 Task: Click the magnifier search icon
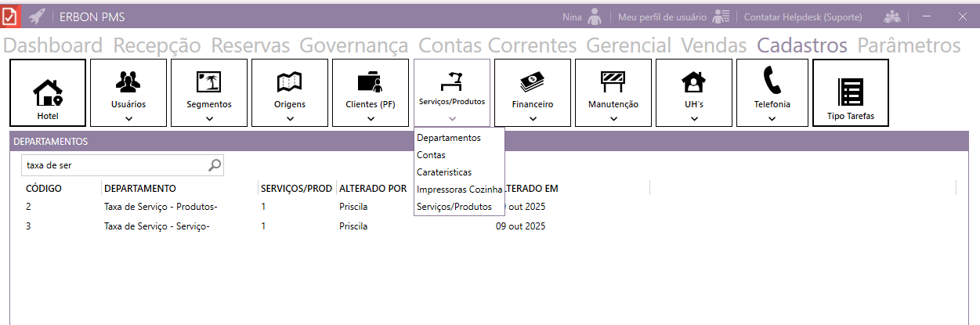(215, 165)
